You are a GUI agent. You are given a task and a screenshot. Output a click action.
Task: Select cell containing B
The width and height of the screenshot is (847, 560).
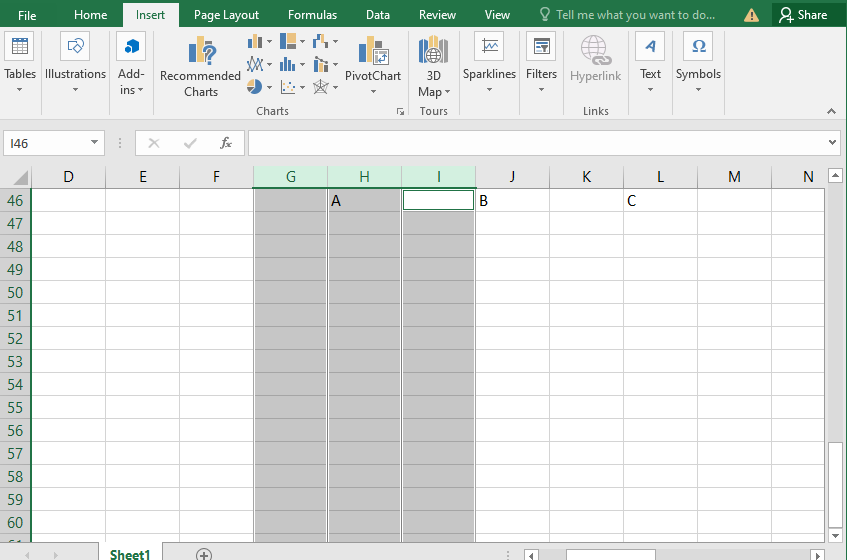[x=512, y=201]
